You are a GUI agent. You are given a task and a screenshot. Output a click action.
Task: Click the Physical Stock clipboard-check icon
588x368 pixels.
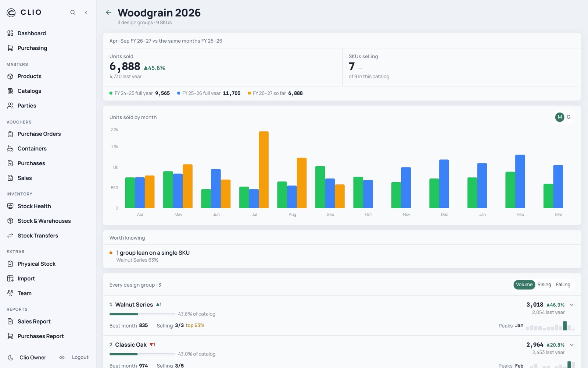pyautogui.click(x=10, y=264)
